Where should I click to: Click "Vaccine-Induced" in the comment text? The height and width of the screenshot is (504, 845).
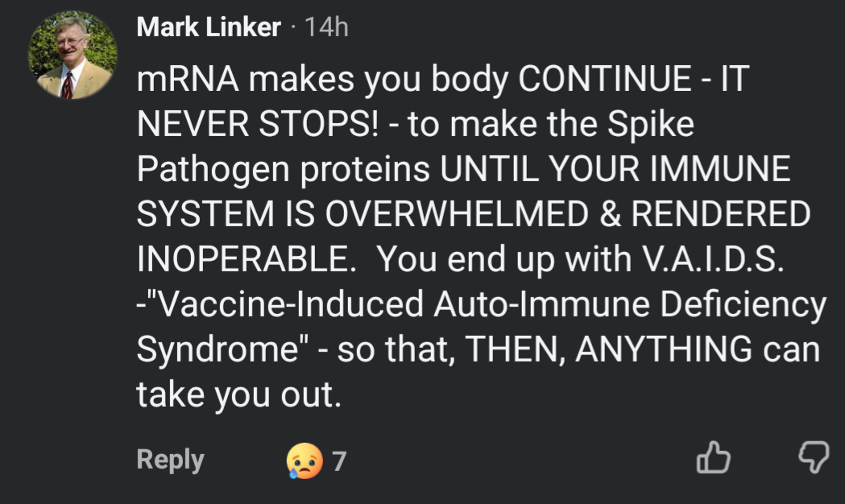pyautogui.click(x=284, y=304)
